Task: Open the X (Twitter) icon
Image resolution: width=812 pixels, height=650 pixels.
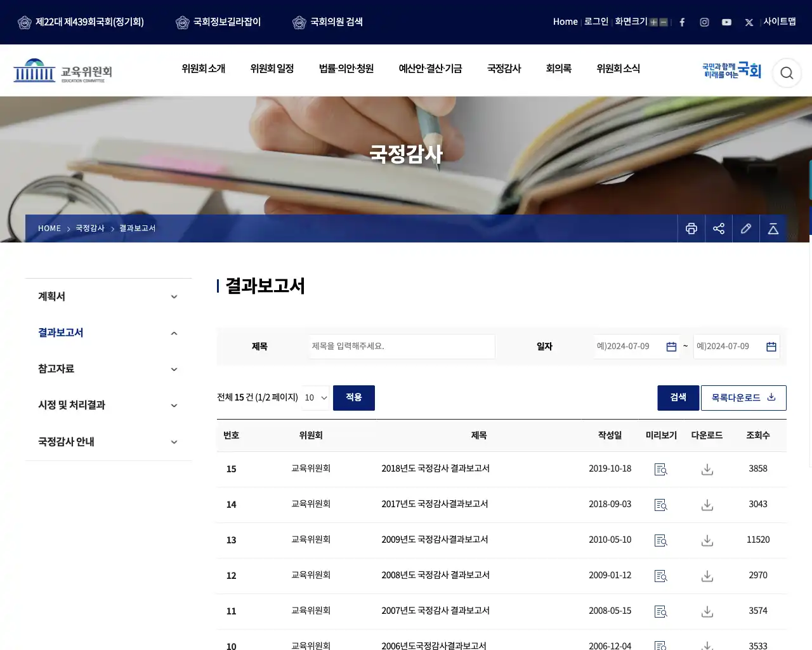Action: [749, 22]
